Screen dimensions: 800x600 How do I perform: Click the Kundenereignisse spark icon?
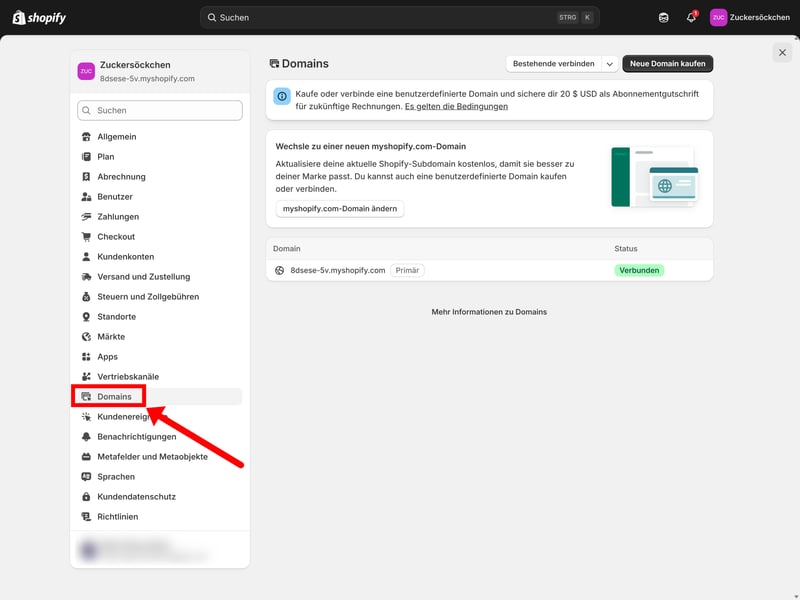click(x=86, y=416)
